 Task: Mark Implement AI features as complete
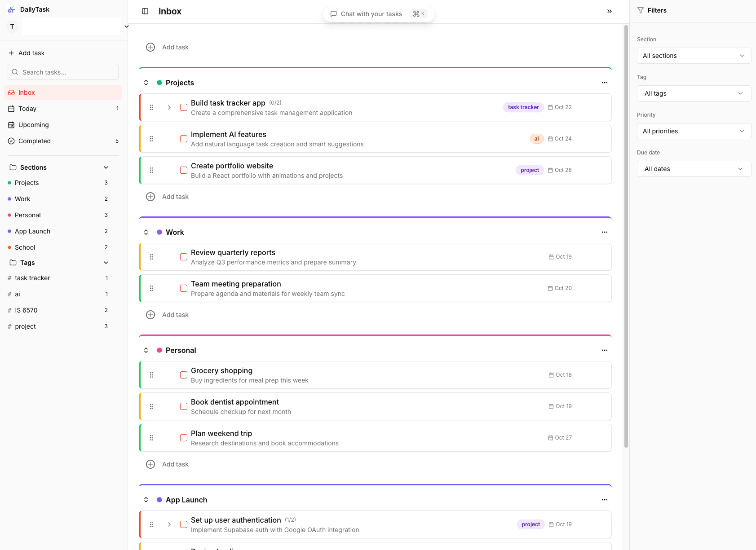pyautogui.click(x=183, y=138)
